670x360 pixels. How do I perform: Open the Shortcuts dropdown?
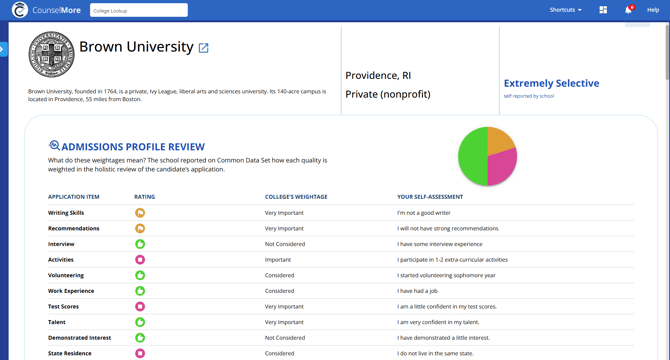click(x=565, y=10)
